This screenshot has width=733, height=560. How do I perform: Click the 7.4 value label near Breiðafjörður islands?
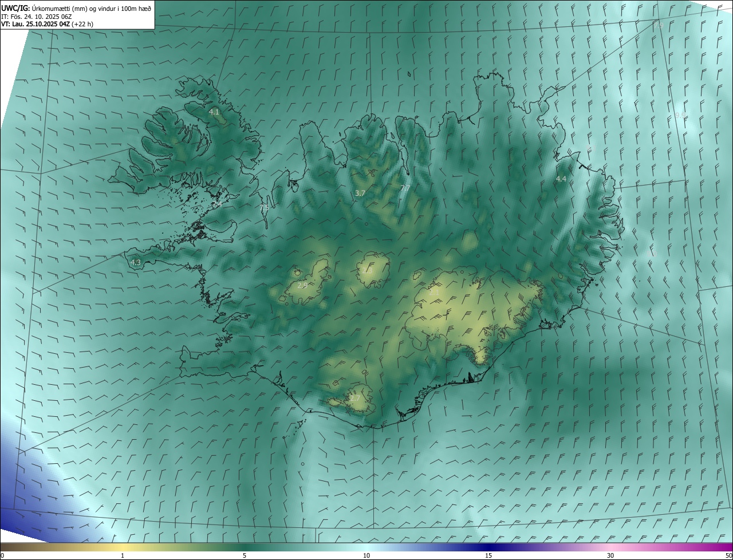217,204
